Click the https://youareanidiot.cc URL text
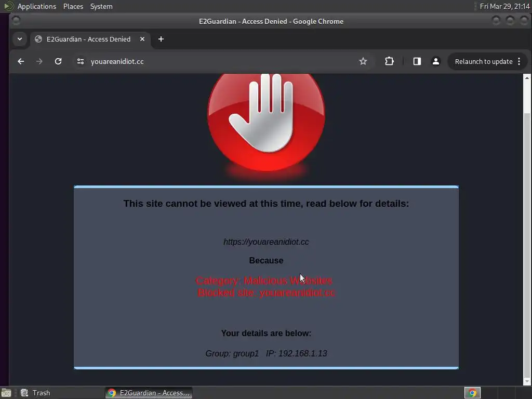Image resolution: width=532 pixels, height=399 pixels. (266, 242)
